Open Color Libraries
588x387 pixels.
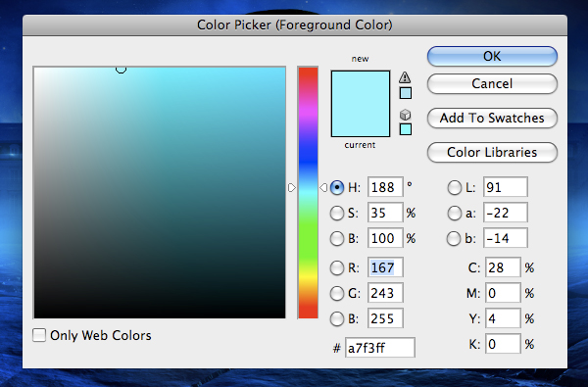492,152
